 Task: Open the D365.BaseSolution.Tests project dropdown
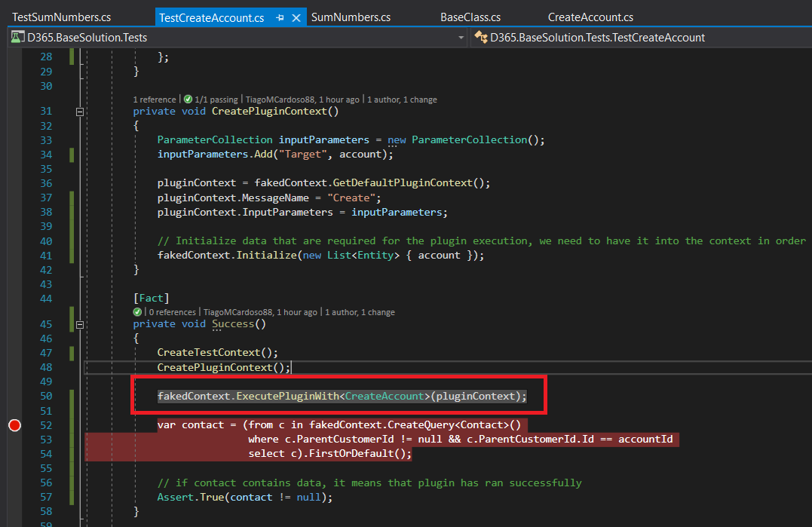234,38
